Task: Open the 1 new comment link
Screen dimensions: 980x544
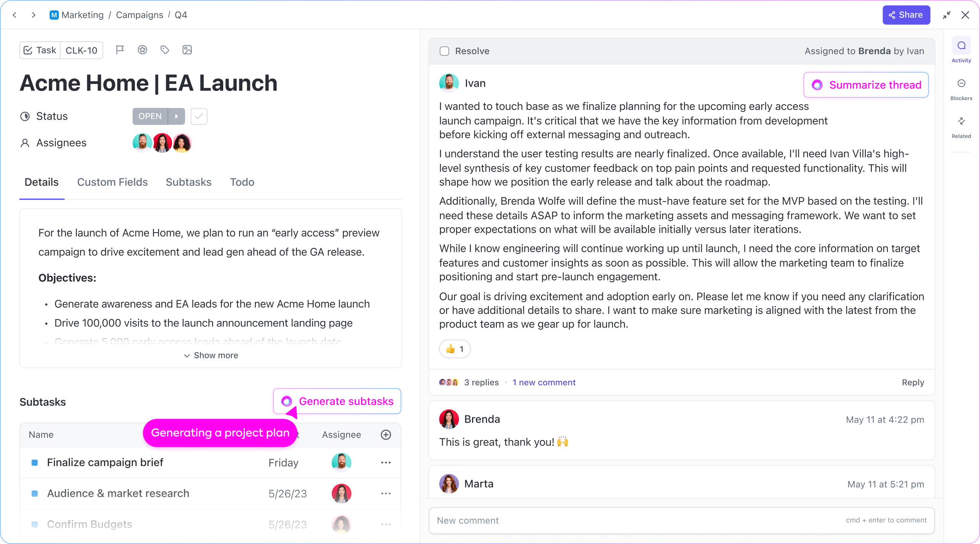Action: point(544,382)
